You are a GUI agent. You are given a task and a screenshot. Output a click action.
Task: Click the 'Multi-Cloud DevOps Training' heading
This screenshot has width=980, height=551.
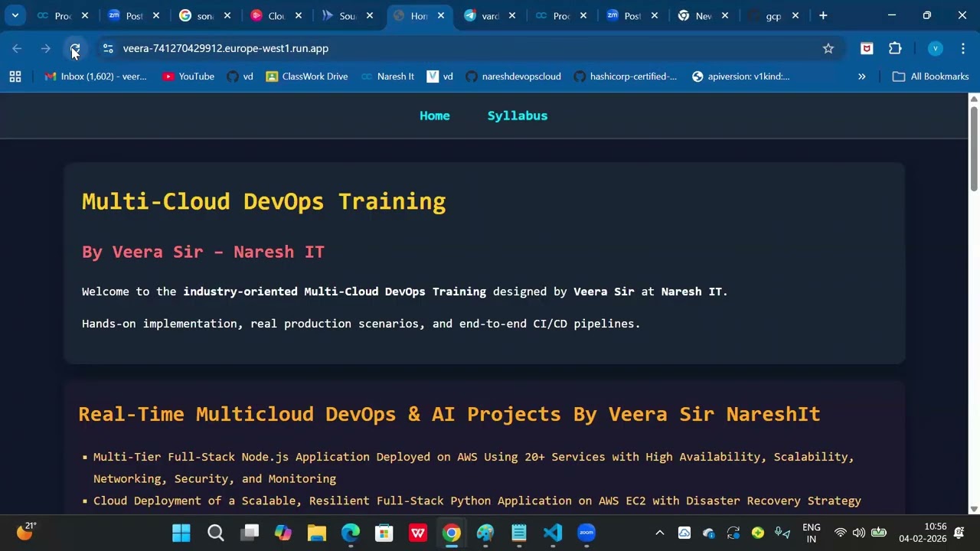263,201
